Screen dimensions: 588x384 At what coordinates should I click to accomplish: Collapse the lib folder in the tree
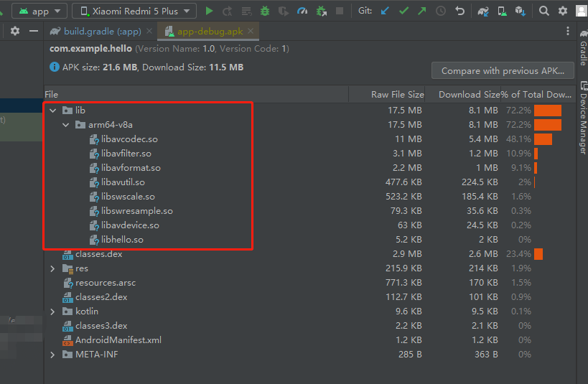[x=52, y=111]
